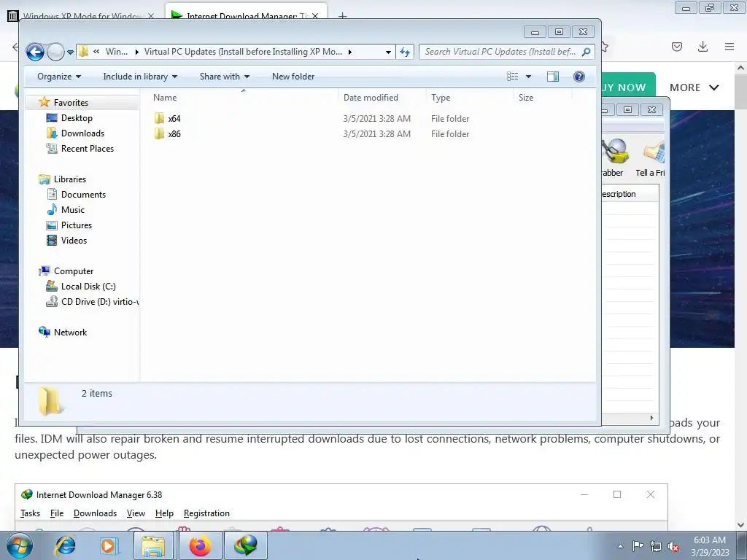The image size is (747, 560).
Task: Click the Firefox Downloads arrow icon
Action: [x=703, y=47]
